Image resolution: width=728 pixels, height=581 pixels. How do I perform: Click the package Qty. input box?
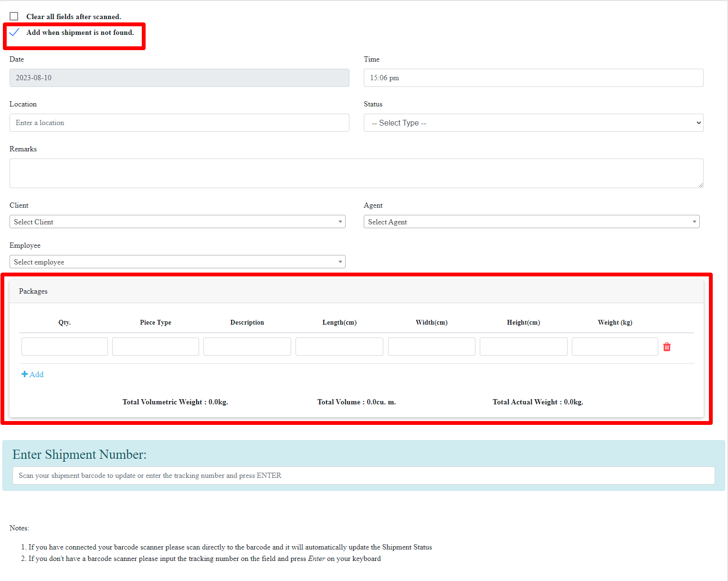64,347
